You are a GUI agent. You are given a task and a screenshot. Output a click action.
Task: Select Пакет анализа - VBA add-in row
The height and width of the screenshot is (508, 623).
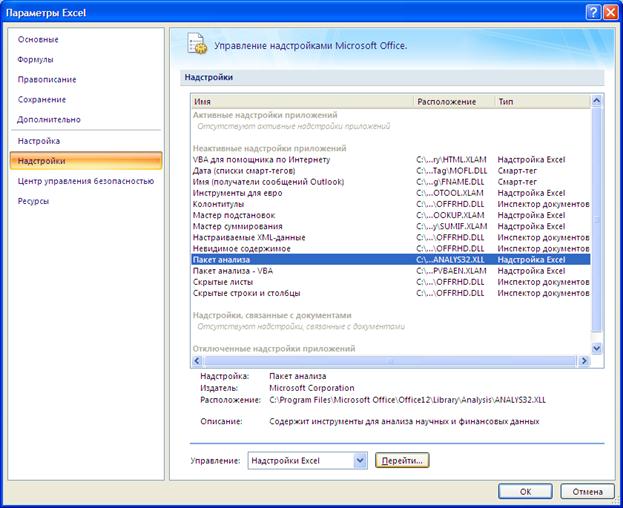pos(391,271)
